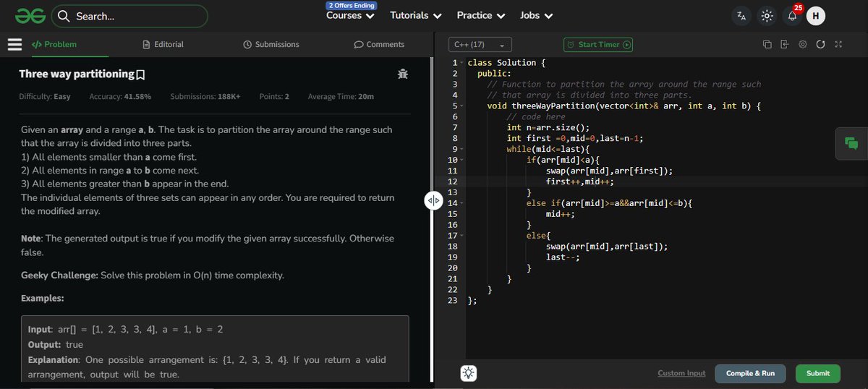Click the 'Geeky Challenge' text line

pyautogui.click(x=153, y=276)
